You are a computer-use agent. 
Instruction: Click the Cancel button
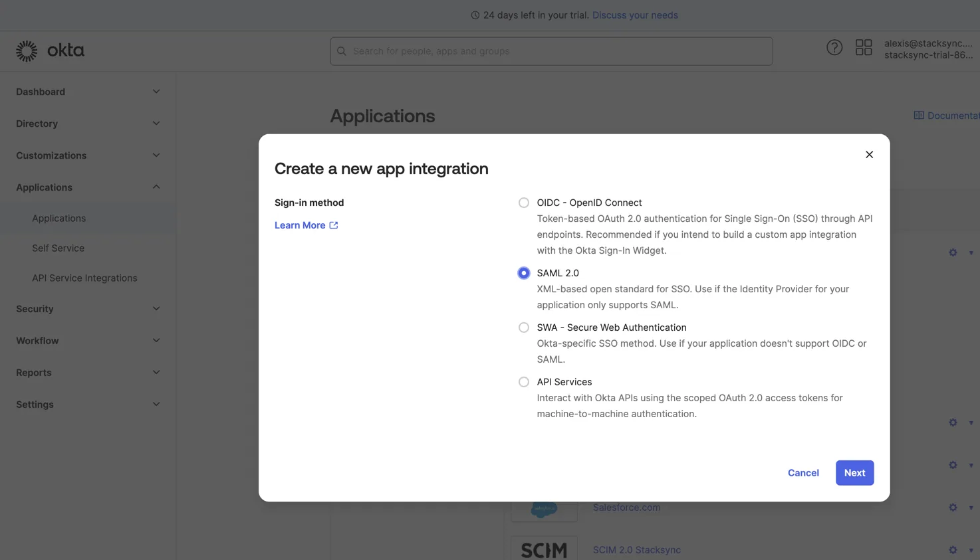[x=803, y=473]
